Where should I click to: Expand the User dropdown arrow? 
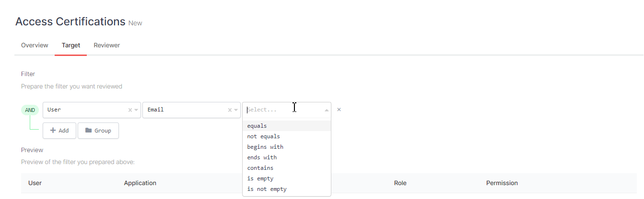(x=136, y=110)
